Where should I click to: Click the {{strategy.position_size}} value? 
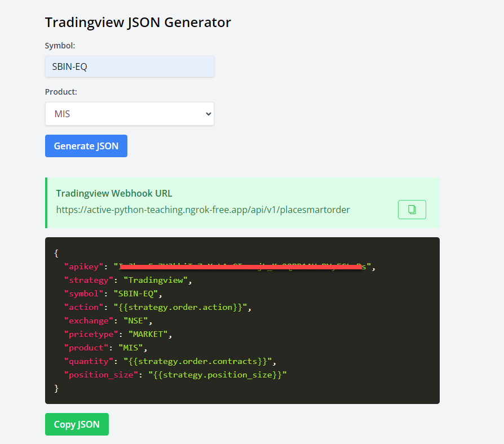[x=218, y=375]
